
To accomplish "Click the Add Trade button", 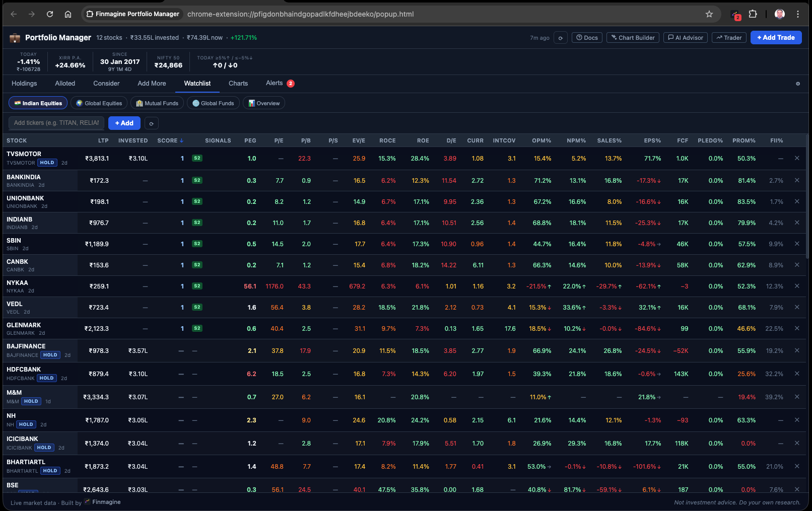I will pyautogui.click(x=776, y=37).
